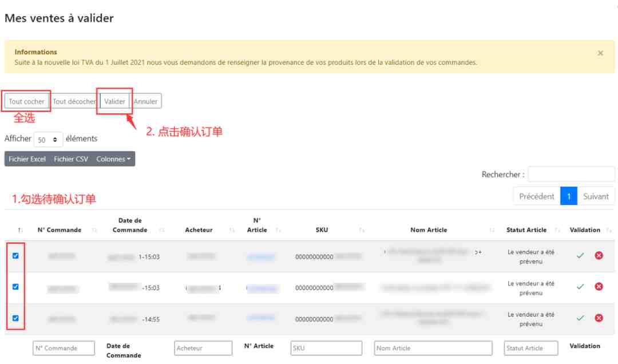Validate the -15:03 order with green check
This screenshot has height=364, width=618.
click(580, 287)
